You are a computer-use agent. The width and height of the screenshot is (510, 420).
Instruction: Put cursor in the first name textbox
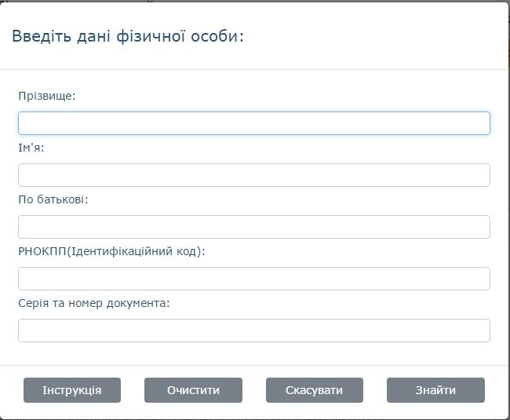253,175
